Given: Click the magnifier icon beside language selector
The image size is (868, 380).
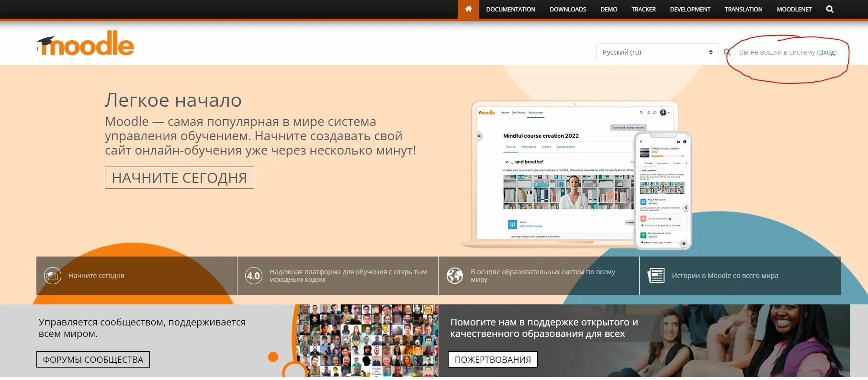Looking at the screenshot, I should coord(727,52).
